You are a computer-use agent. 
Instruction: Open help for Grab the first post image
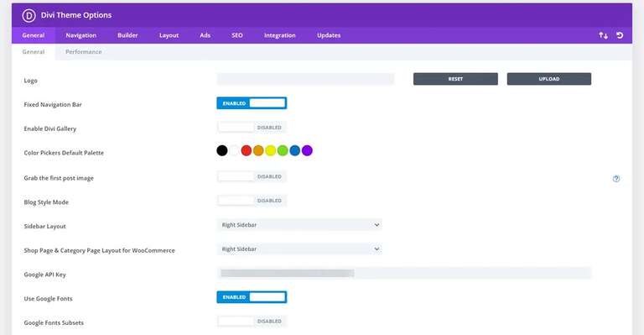(616, 178)
